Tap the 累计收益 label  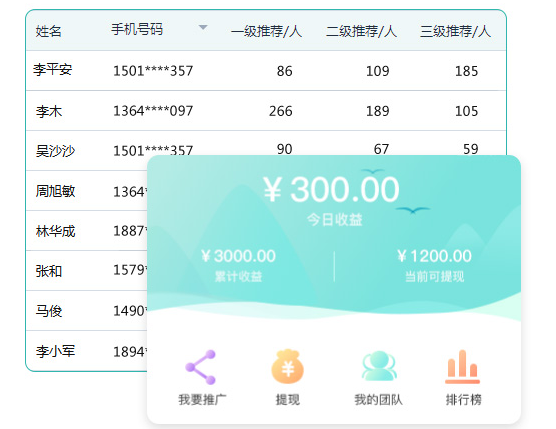pos(238,276)
